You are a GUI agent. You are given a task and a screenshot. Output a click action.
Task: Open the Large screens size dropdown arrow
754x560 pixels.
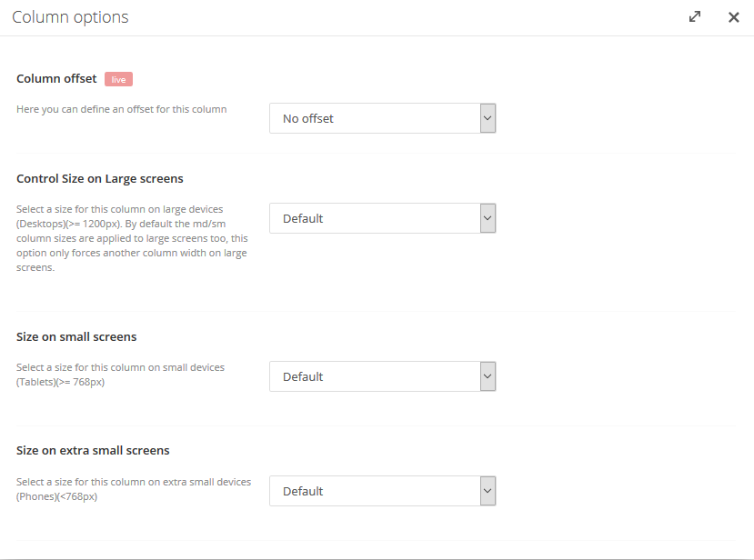488,218
